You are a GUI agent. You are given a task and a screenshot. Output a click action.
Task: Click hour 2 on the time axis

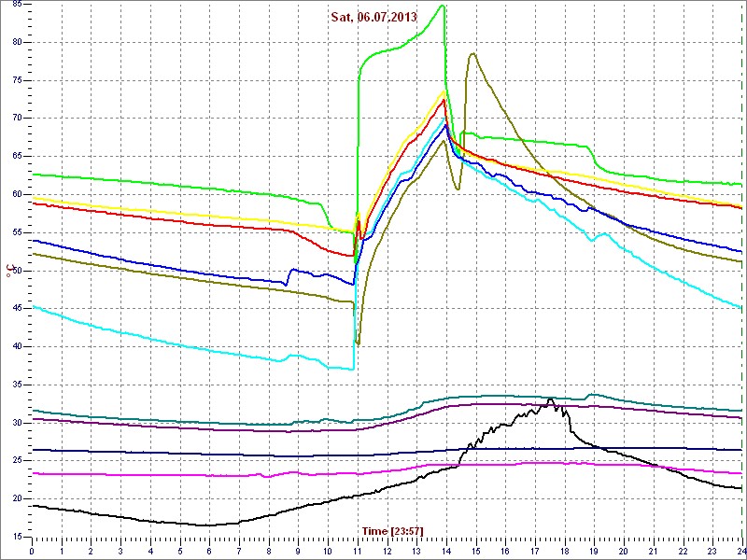(91, 551)
